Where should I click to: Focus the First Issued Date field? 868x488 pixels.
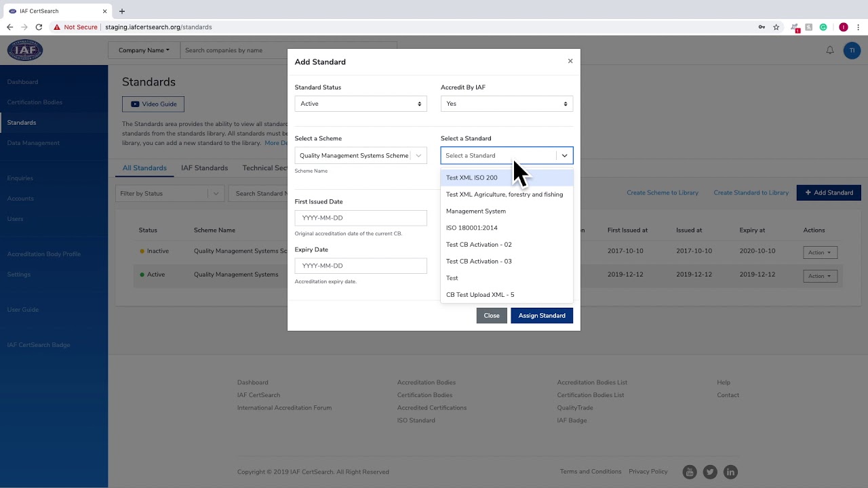click(361, 218)
